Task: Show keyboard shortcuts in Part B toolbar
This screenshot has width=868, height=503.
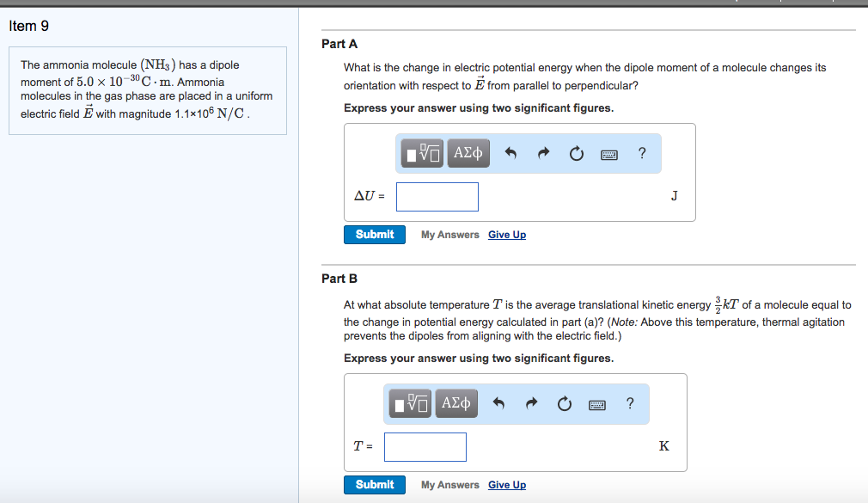Action: coord(596,403)
